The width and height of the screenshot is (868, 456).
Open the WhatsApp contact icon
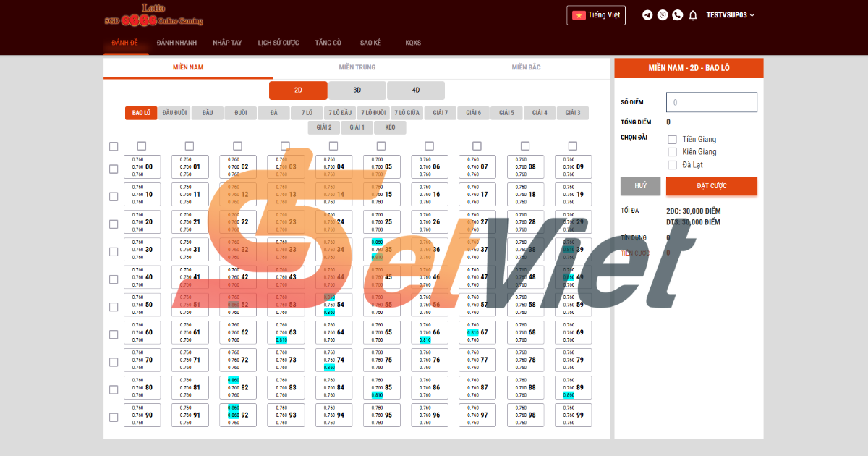pyautogui.click(x=678, y=15)
